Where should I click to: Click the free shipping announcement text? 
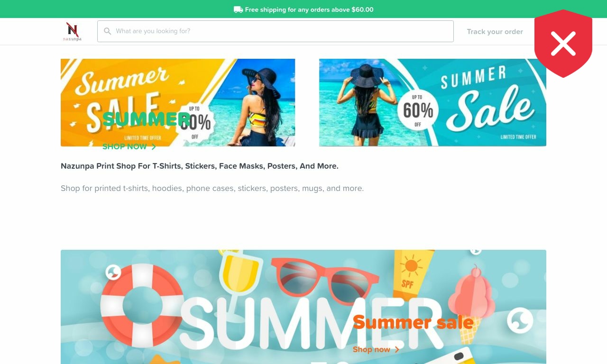click(309, 9)
